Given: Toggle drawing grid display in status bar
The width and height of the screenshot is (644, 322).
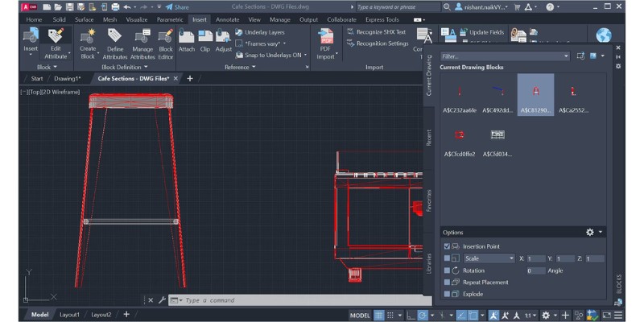Looking at the screenshot, I should tap(378, 316).
